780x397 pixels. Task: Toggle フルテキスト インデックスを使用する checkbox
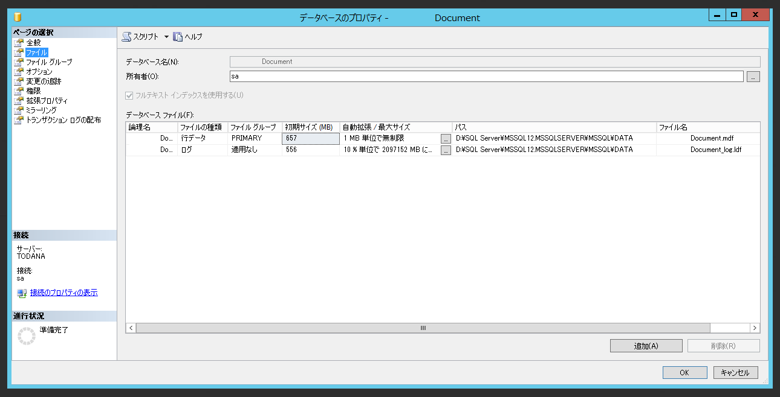click(129, 95)
